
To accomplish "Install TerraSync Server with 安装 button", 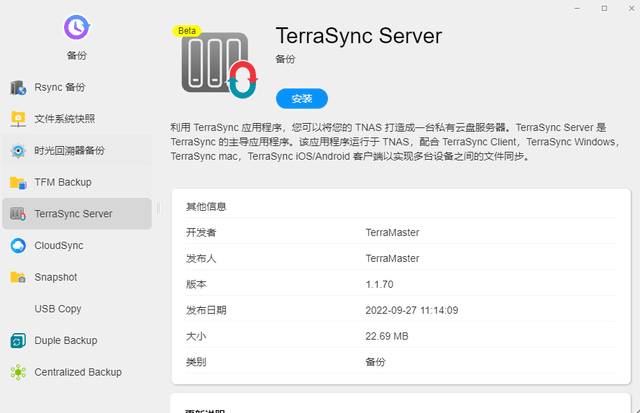I will (x=302, y=98).
